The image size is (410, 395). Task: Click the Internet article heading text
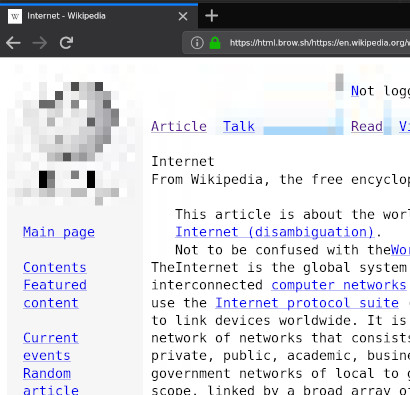[x=183, y=162]
